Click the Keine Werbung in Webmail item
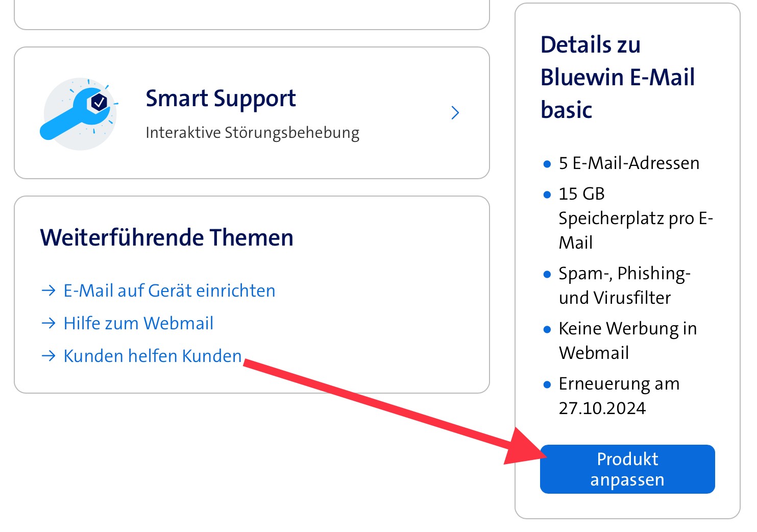 [627, 341]
